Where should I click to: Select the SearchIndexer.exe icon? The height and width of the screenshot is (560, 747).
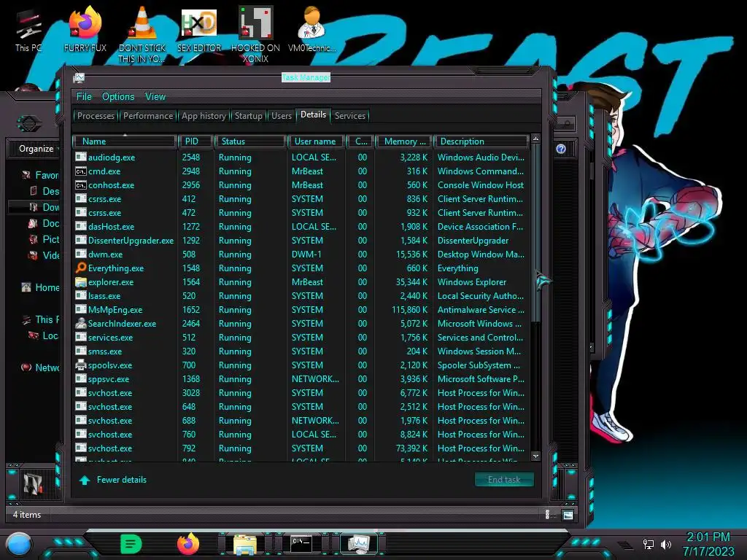pyautogui.click(x=81, y=323)
